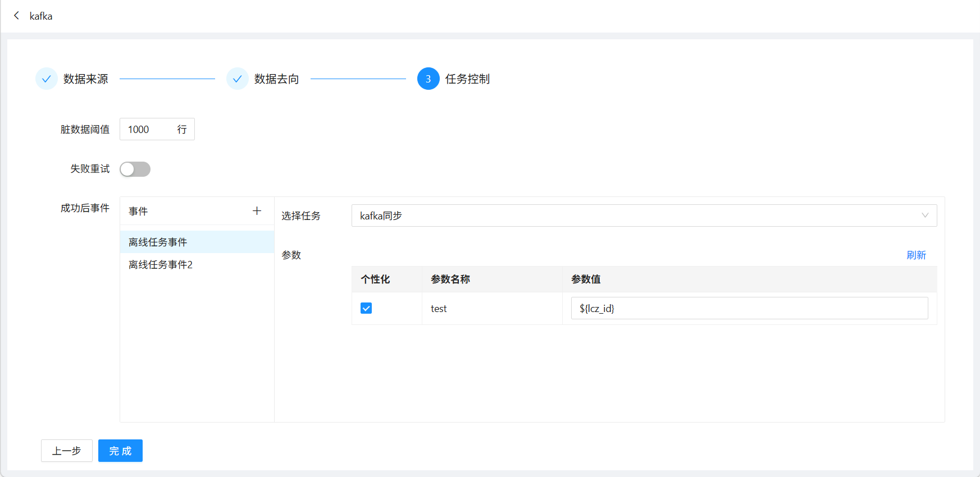Click the 数据来源 step checkmark icon
The width and height of the screenshot is (980, 477).
pos(47,79)
